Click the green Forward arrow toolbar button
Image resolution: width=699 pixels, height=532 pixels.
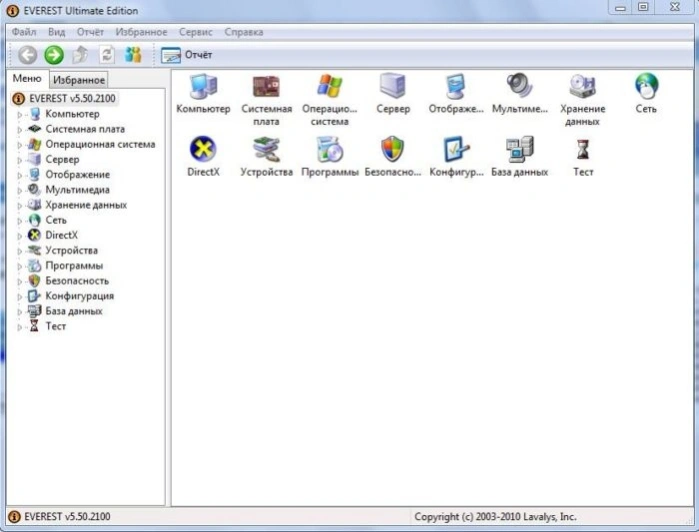point(54,55)
